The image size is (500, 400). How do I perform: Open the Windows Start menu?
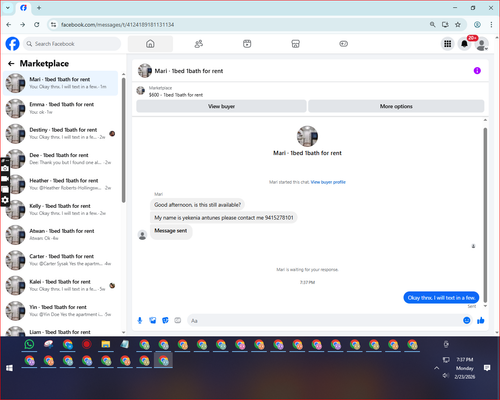click(x=9, y=368)
